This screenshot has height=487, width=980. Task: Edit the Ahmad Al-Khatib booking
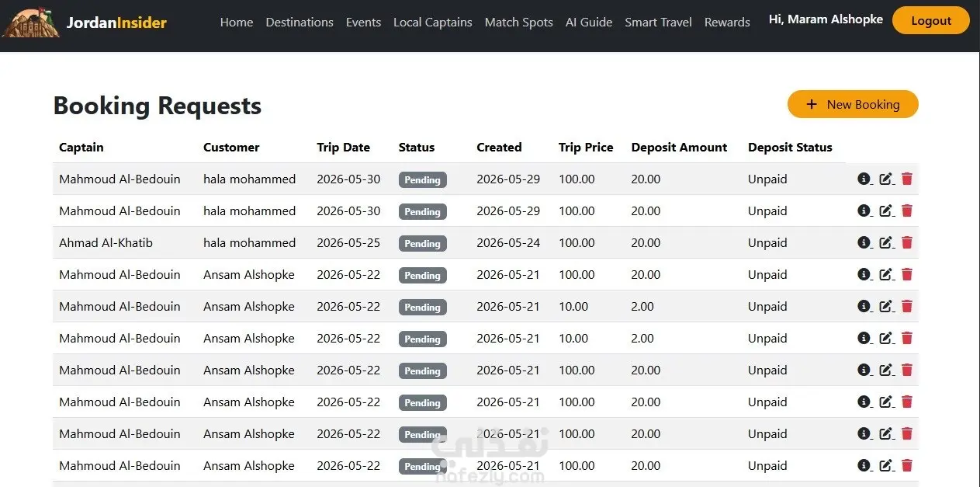(x=885, y=242)
